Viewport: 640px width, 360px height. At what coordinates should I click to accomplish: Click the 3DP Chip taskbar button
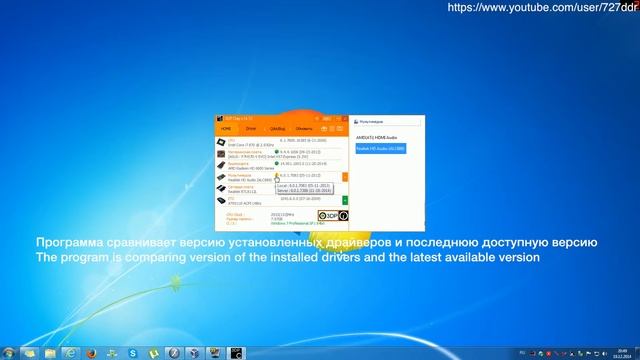click(x=236, y=353)
